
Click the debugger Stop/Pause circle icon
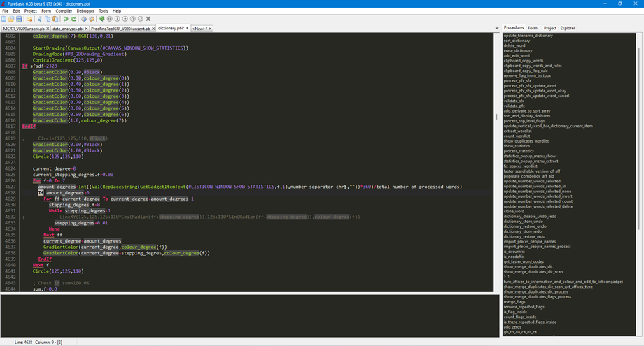point(110,19)
